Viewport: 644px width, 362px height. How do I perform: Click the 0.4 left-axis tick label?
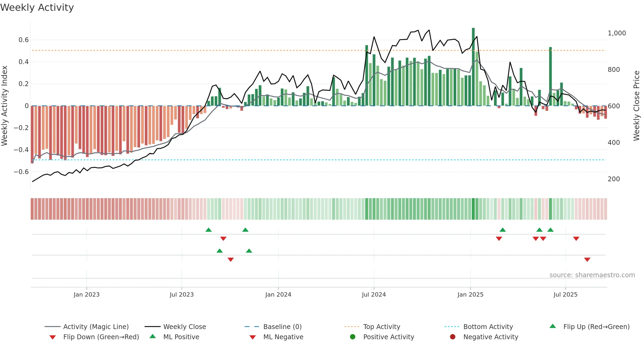coord(24,62)
